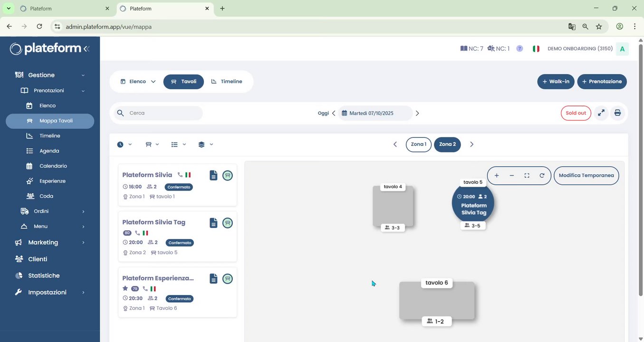644x342 pixels.
Task: Show previous zone arrow
Action: [395, 144]
